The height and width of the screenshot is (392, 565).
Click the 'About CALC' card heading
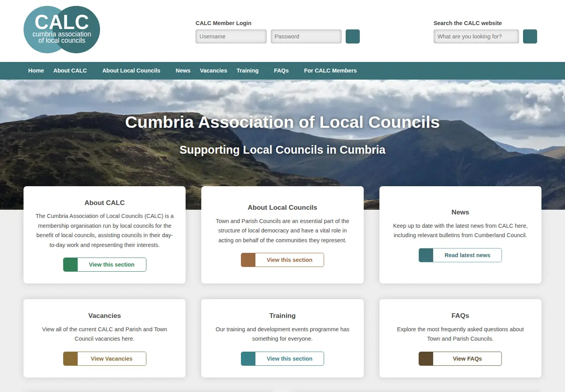click(x=105, y=203)
